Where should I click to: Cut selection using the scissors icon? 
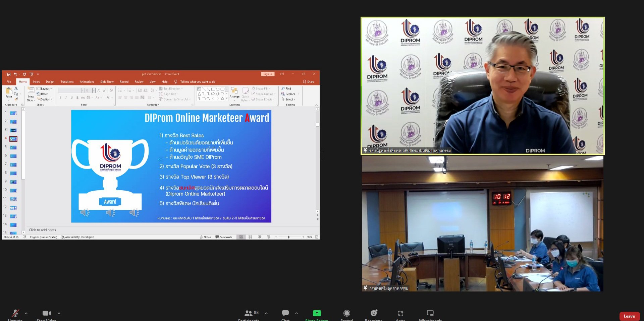coord(16,88)
